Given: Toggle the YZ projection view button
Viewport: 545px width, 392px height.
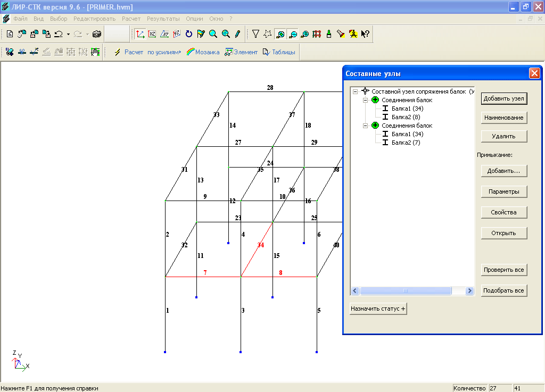Looking at the screenshot, I should [x=177, y=34].
